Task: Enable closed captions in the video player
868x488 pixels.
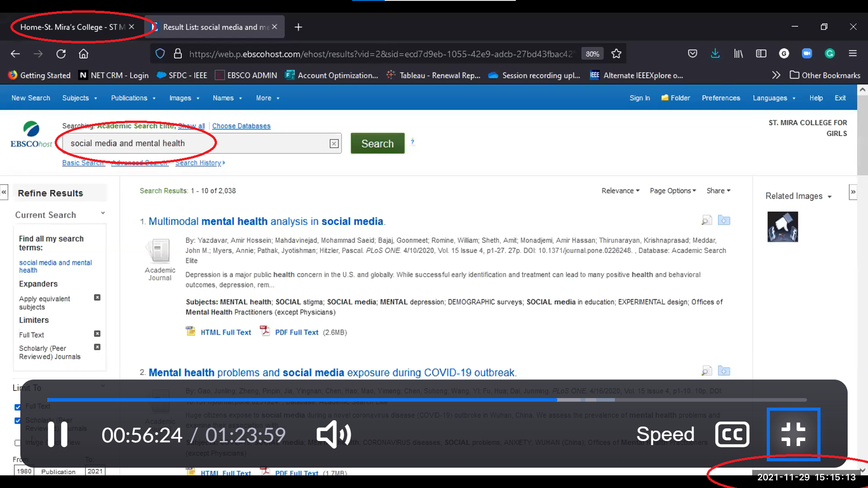Action: coord(731,434)
